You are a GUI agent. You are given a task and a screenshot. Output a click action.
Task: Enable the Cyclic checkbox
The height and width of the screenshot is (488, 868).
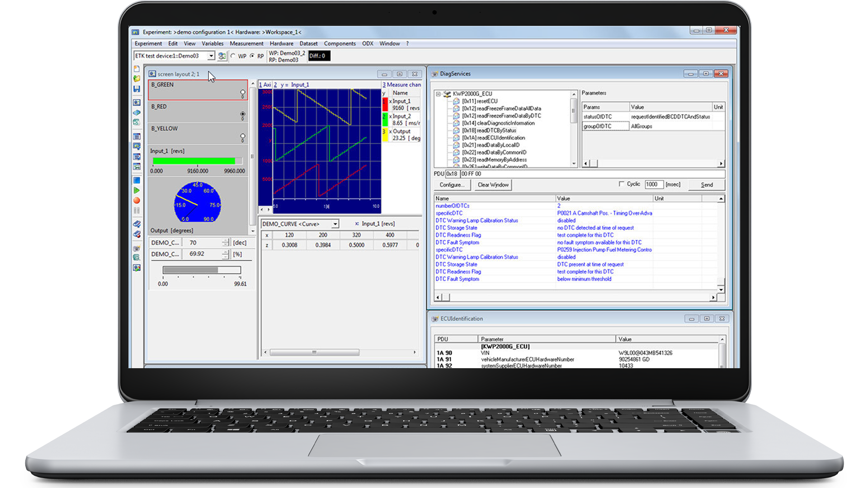[621, 184]
